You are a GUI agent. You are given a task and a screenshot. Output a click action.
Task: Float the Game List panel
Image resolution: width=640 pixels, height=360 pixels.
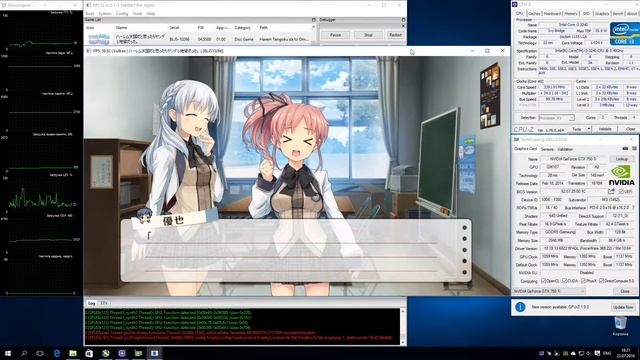[x=313, y=20]
